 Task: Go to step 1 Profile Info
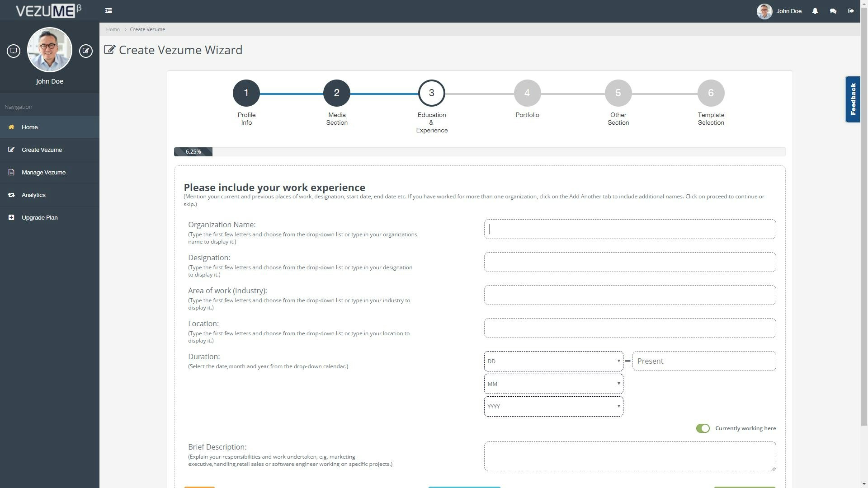coord(246,93)
